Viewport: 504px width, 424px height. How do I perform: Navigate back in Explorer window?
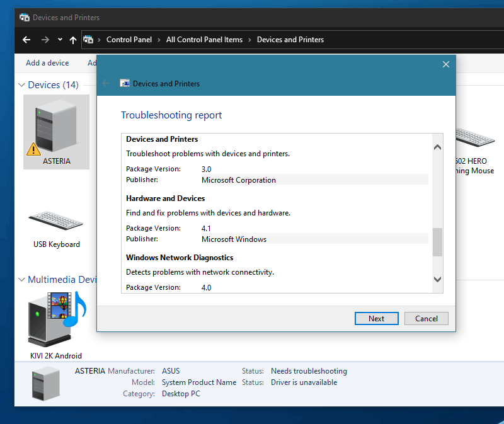[x=26, y=40]
